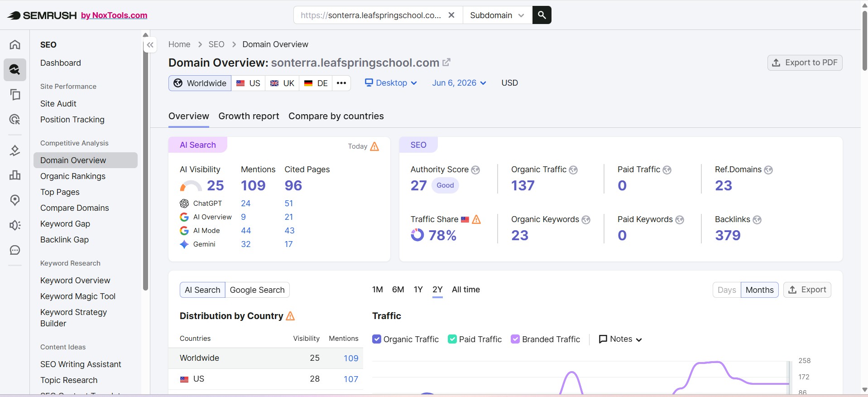Click the magnifier search button
868x397 pixels.
542,15
